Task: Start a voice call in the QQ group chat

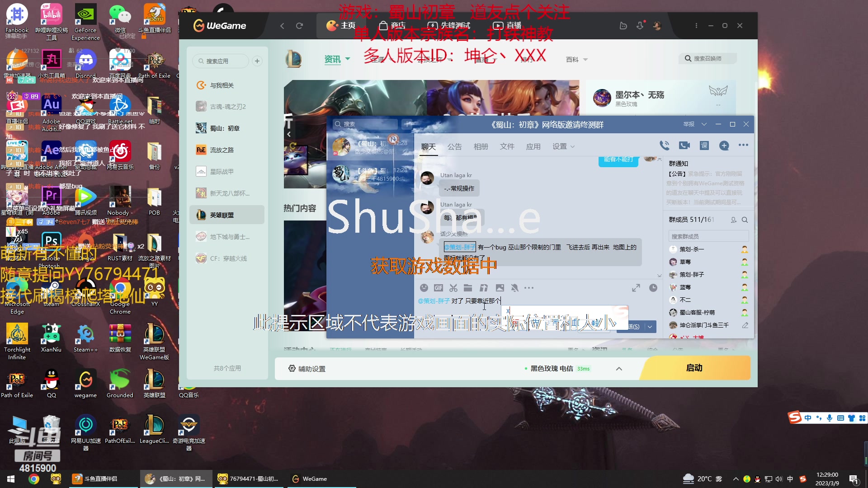Action: pyautogui.click(x=664, y=145)
